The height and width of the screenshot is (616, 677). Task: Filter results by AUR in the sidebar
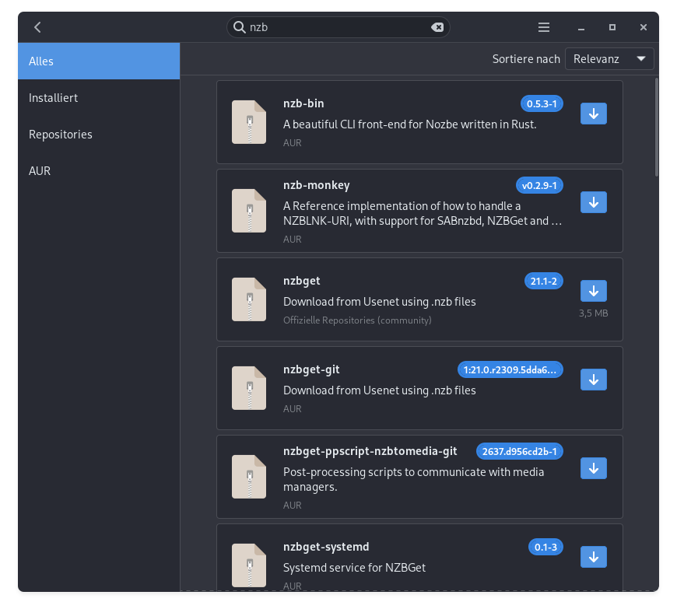coord(99,171)
